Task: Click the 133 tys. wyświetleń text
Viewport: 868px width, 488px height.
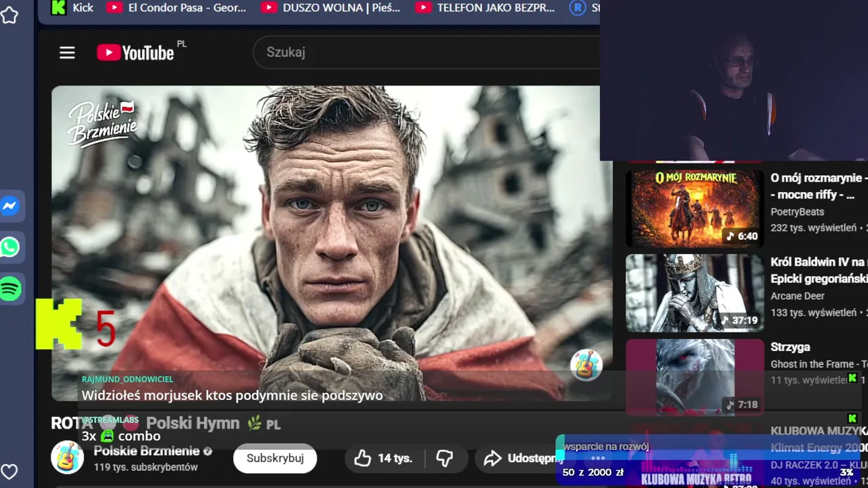Action: pos(814,312)
